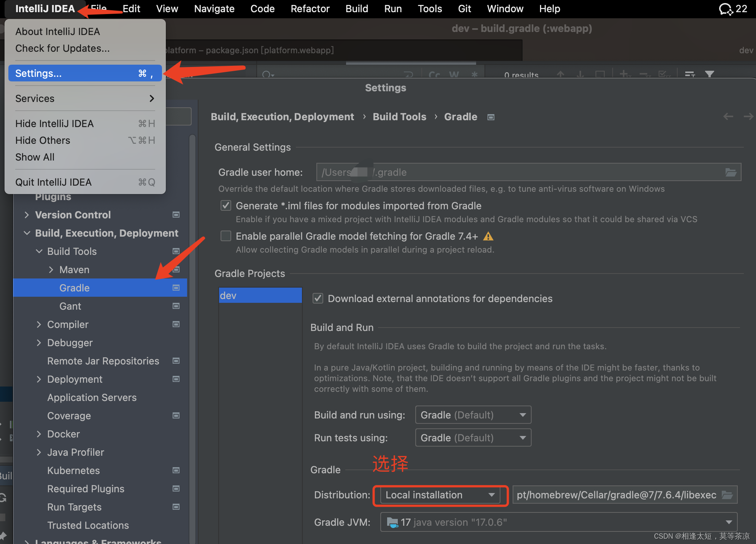The image size is (756, 544).
Task: Enable parallel Gradle model fetching checkbox
Action: click(x=226, y=236)
